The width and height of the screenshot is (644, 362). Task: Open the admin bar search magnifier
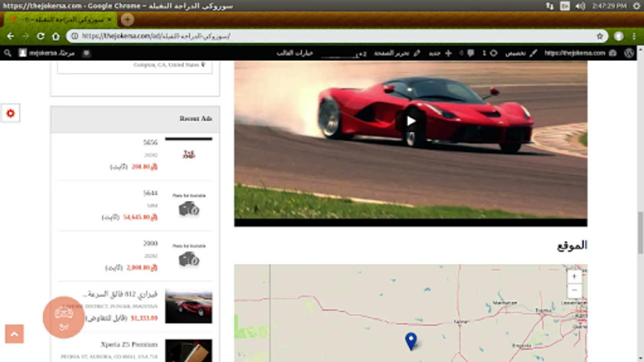click(x=8, y=53)
